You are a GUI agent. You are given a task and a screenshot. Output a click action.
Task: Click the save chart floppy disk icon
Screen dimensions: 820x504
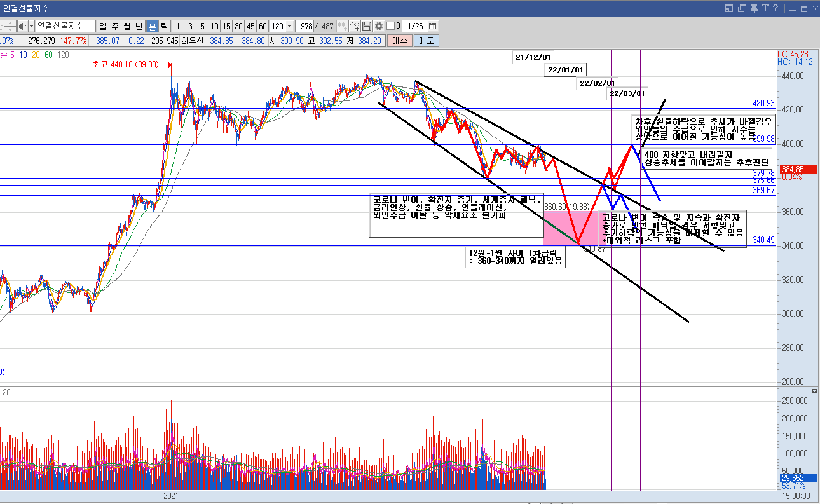[367, 26]
